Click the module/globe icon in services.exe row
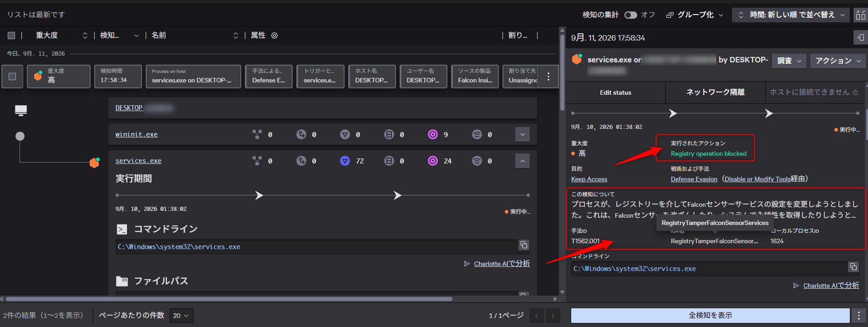 click(x=301, y=161)
